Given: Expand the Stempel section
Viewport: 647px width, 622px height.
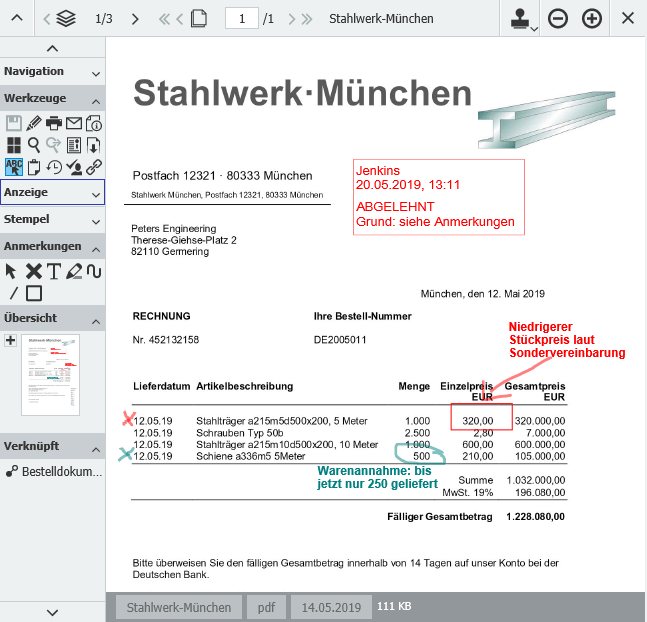Looking at the screenshot, I should 52,219.
